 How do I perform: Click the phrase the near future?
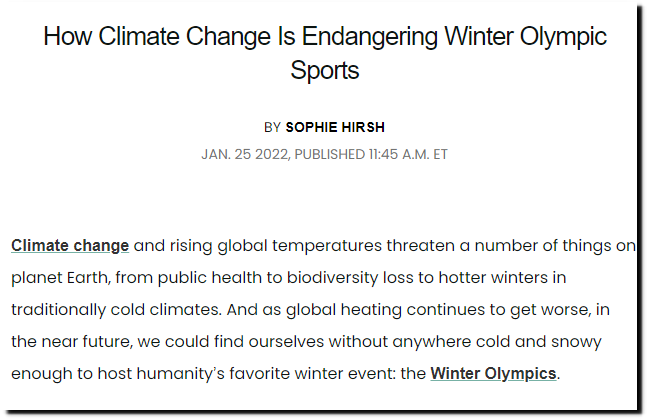(71, 342)
